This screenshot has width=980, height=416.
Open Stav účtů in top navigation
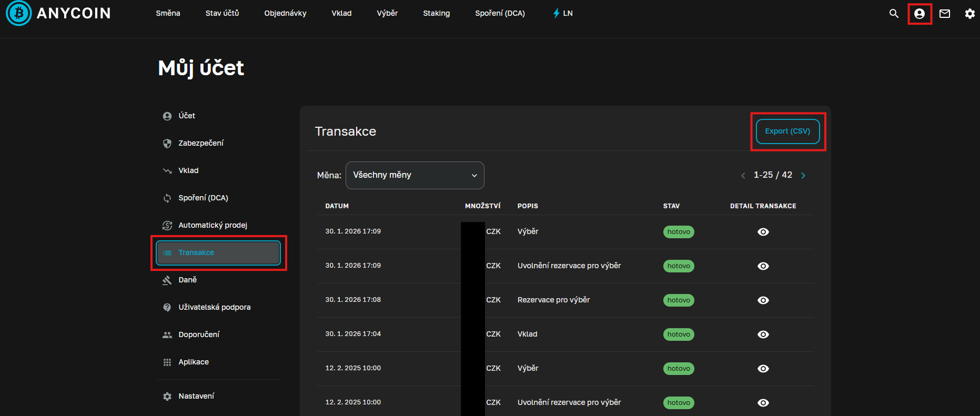(x=222, y=13)
